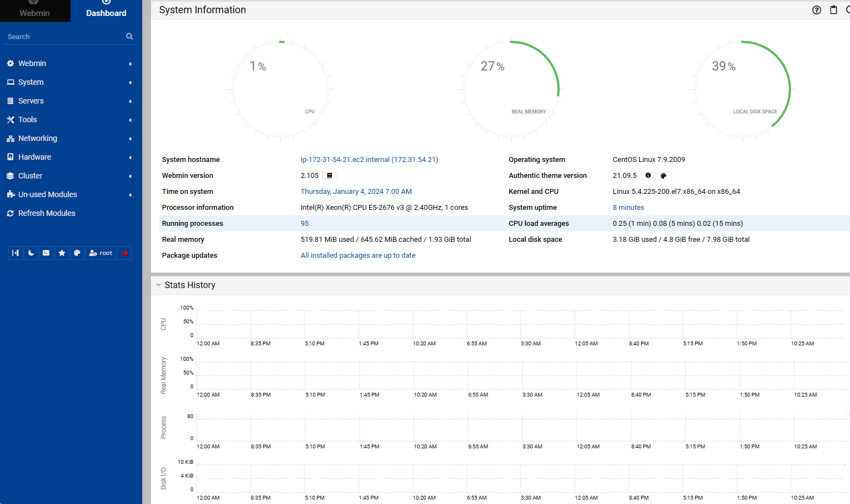Click the Webmin version 2.105 value
This screenshot has height=504, width=850.
[310, 176]
